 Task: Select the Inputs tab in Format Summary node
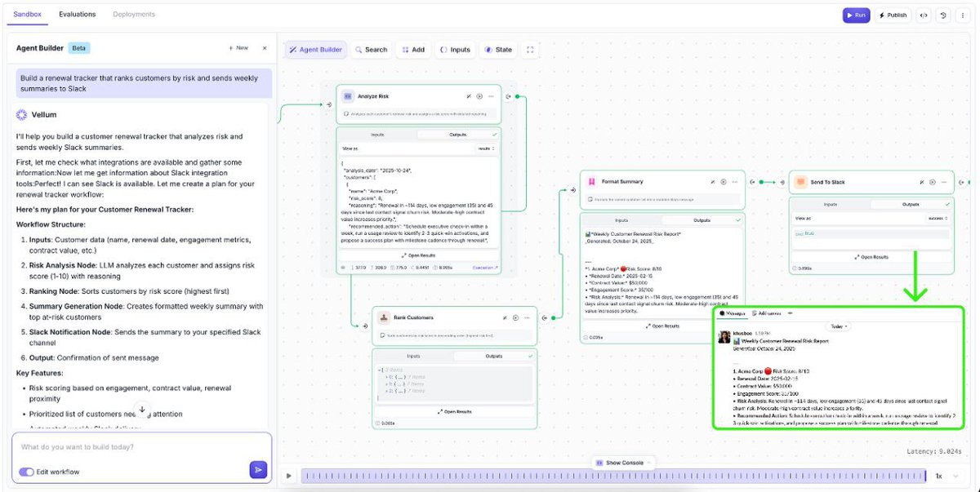pyautogui.click(x=621, y=220)
